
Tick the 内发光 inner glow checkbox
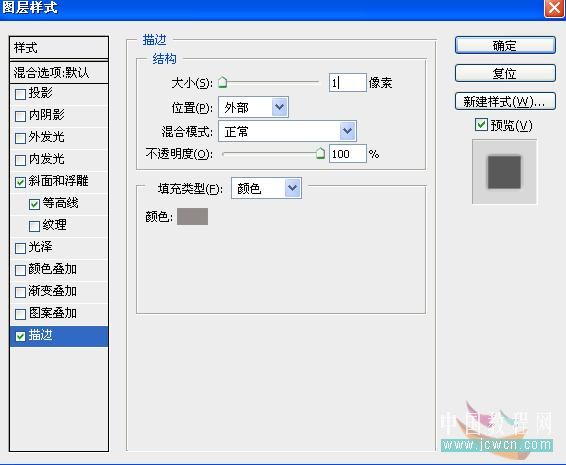(20, 160)
